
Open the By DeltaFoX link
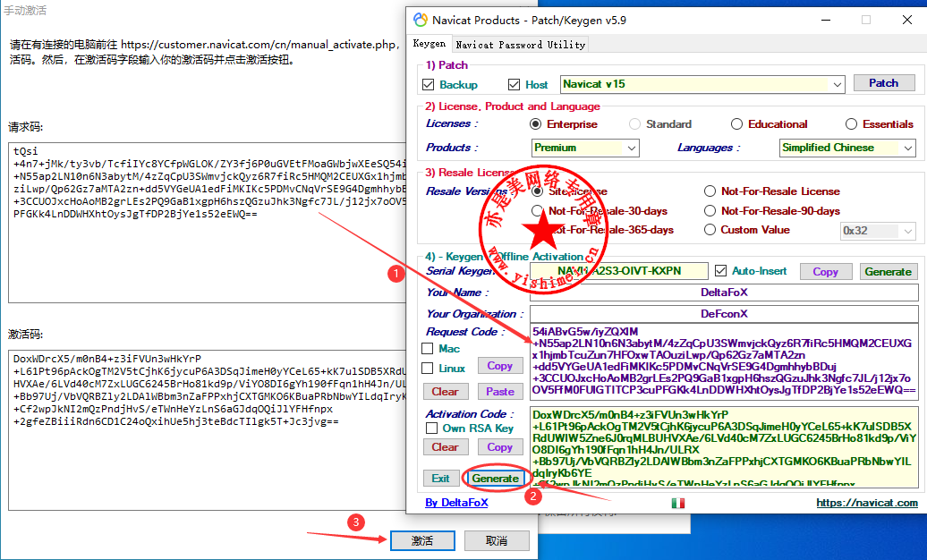456,503
